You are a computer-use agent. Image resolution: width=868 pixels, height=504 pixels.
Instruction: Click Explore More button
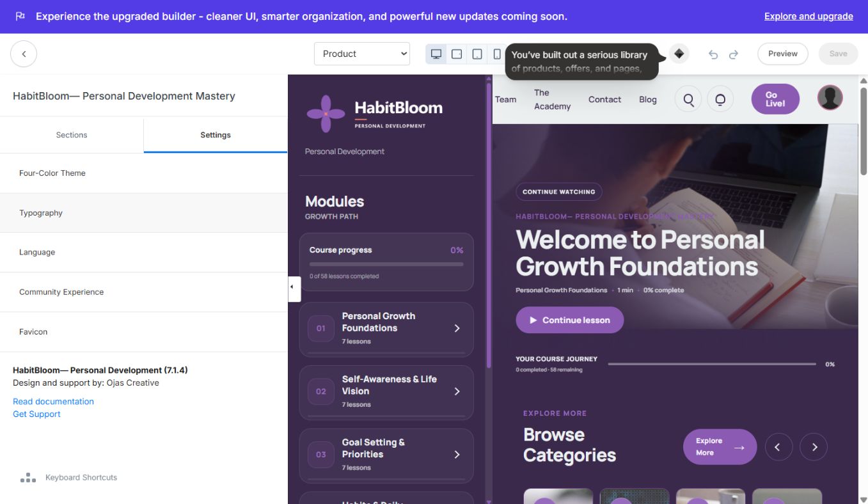tap(720, 446)
